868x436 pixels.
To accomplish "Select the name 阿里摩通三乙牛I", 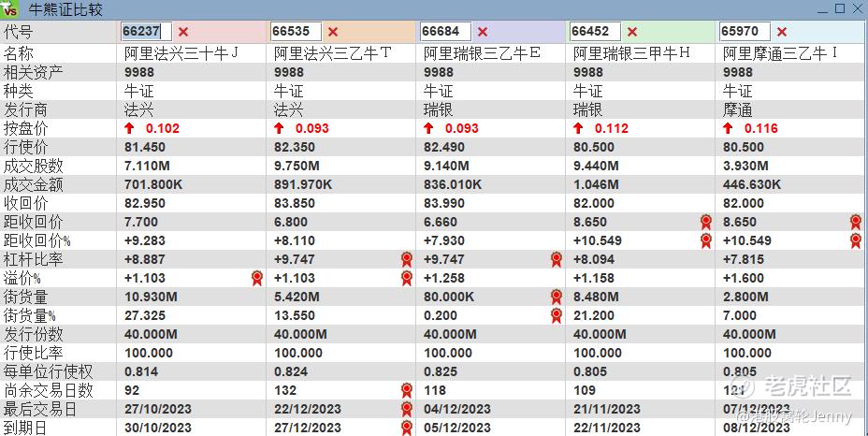I will click(780, 53).
